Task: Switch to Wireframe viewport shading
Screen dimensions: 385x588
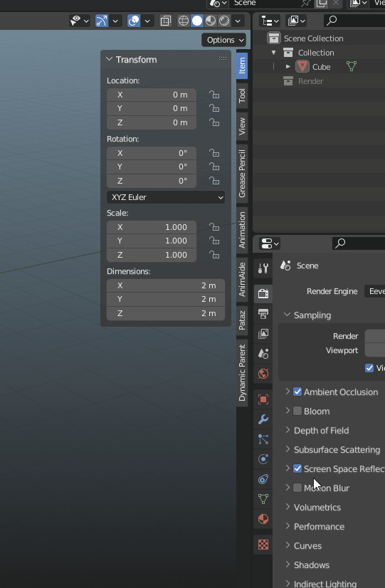Action: tap(184, 21)
